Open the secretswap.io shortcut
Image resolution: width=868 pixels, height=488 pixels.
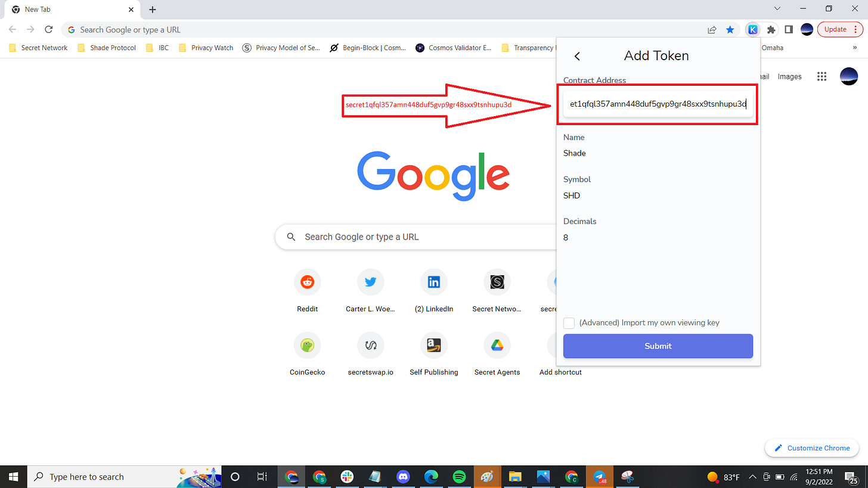(x=370, y=354)
